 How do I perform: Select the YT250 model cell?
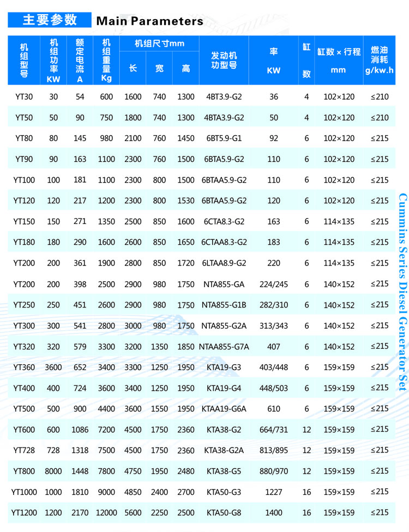tap(24, 305)
